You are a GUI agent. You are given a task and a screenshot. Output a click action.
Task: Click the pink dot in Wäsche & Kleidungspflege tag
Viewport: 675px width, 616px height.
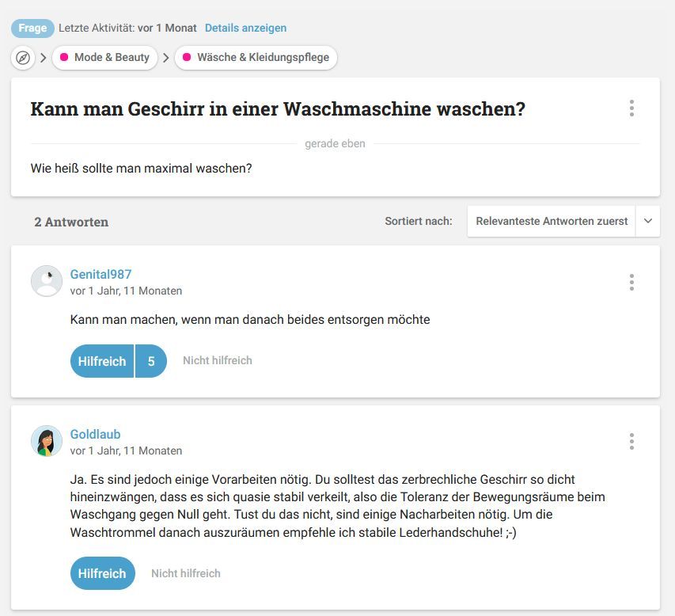click(x=187, y=58)
